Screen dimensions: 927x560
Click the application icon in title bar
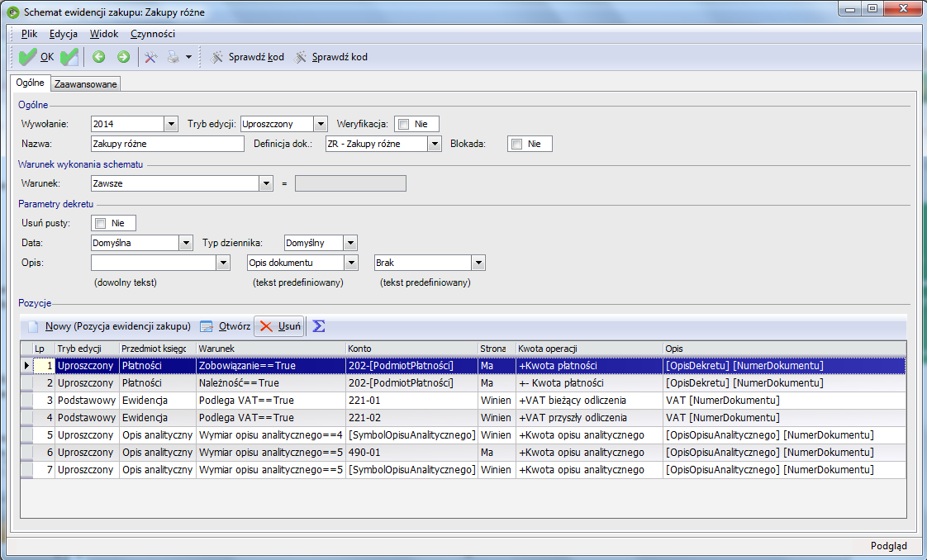click(12, 12)
